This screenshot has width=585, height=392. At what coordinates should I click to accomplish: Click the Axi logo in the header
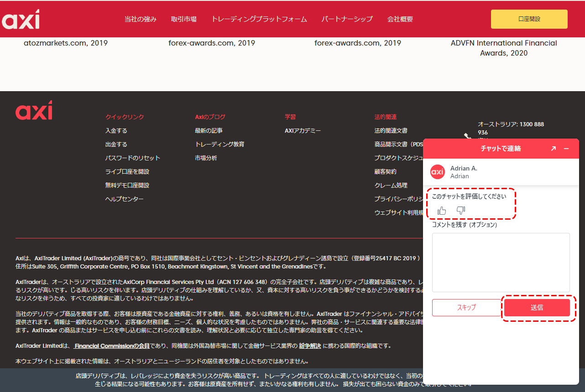21,19
